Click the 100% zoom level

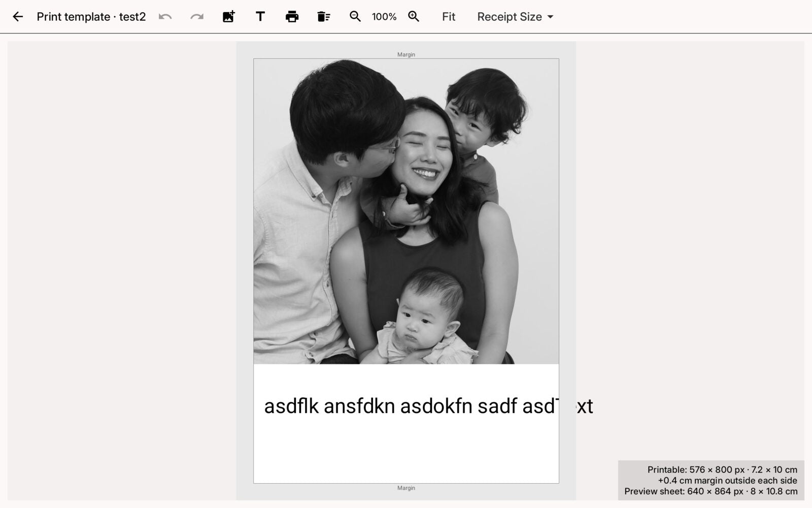[384, 17]
